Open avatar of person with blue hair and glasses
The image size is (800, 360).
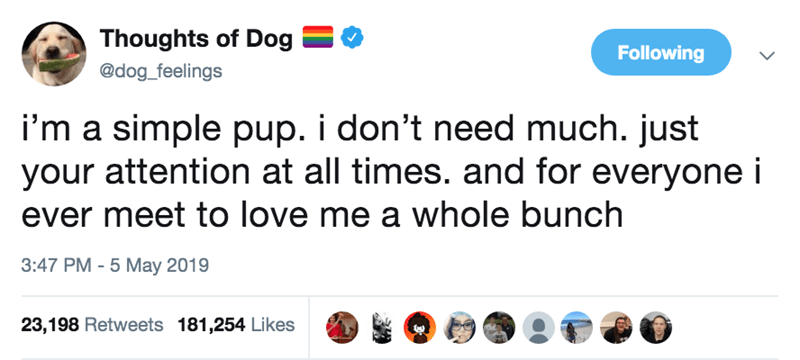(x=459, y=327)
